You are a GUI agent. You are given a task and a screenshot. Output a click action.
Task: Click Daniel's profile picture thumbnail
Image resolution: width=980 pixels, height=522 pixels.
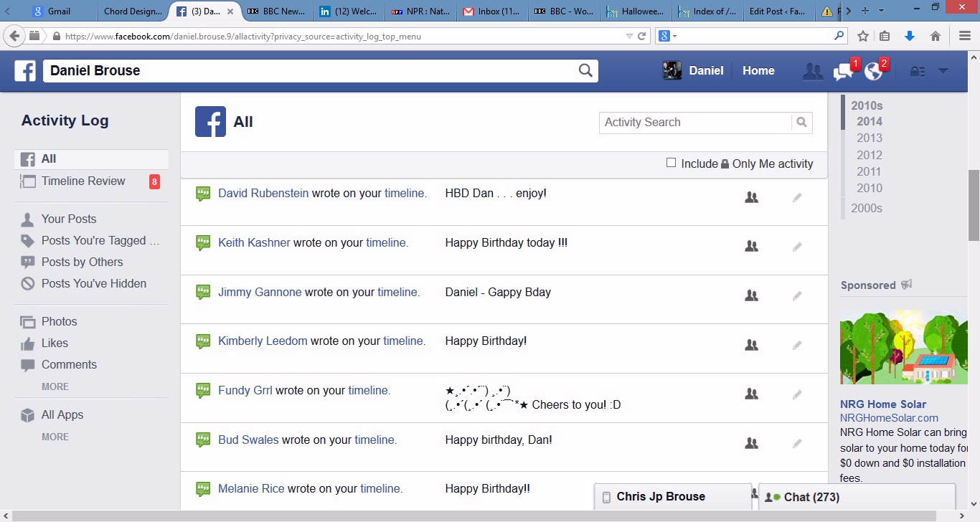click(672, 70)
